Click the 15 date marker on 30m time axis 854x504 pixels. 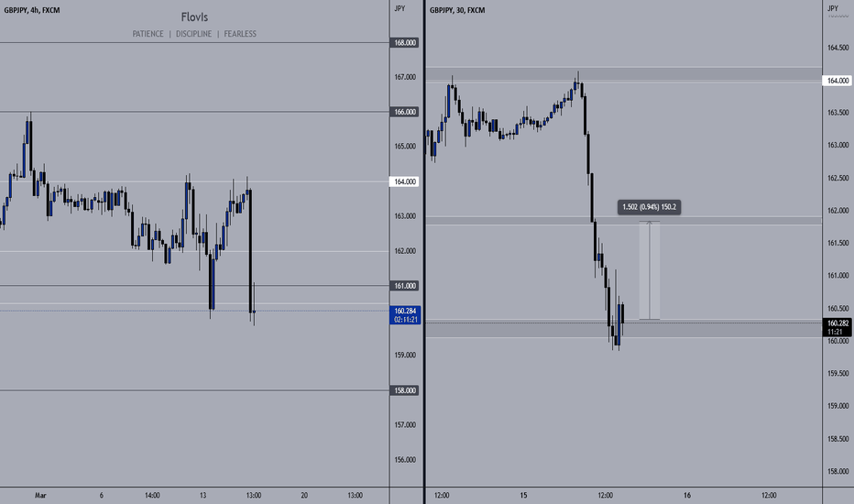pyautogui.click(x=523, y=495)
